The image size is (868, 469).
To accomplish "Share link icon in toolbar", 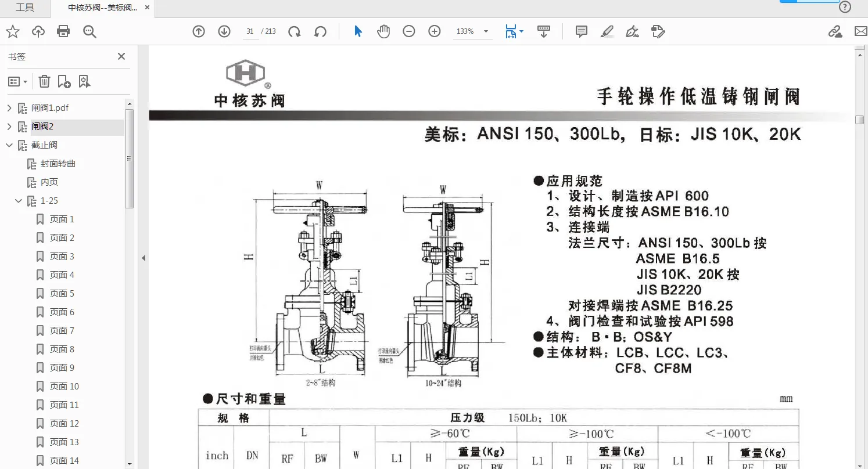I will [835, 31].
